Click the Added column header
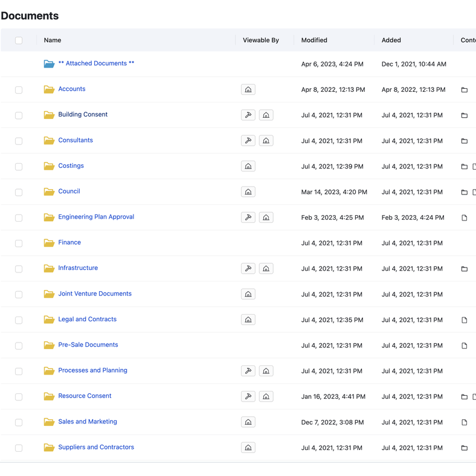476x476 pixels. click(391, 40)
